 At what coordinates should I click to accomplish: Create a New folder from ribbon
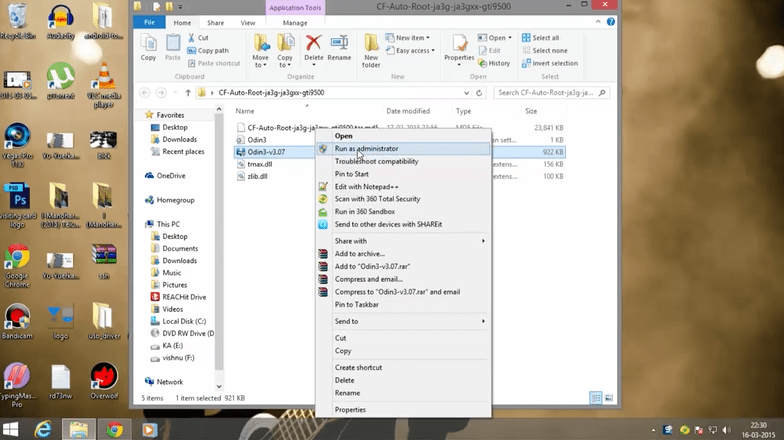click(x=371, y=50)
